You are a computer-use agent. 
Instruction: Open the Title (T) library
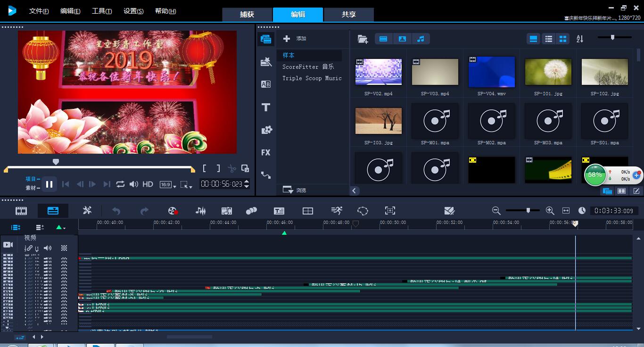click(x=266, y=107)
